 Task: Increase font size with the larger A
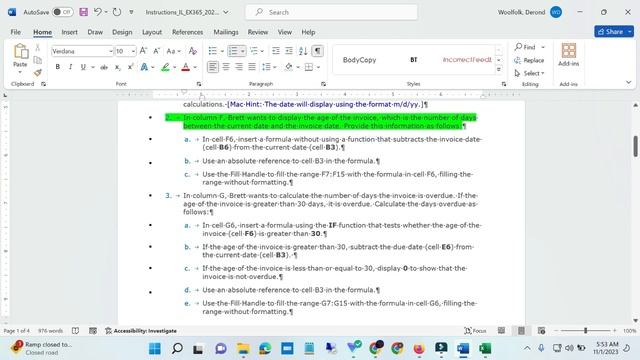pos(143,51)
